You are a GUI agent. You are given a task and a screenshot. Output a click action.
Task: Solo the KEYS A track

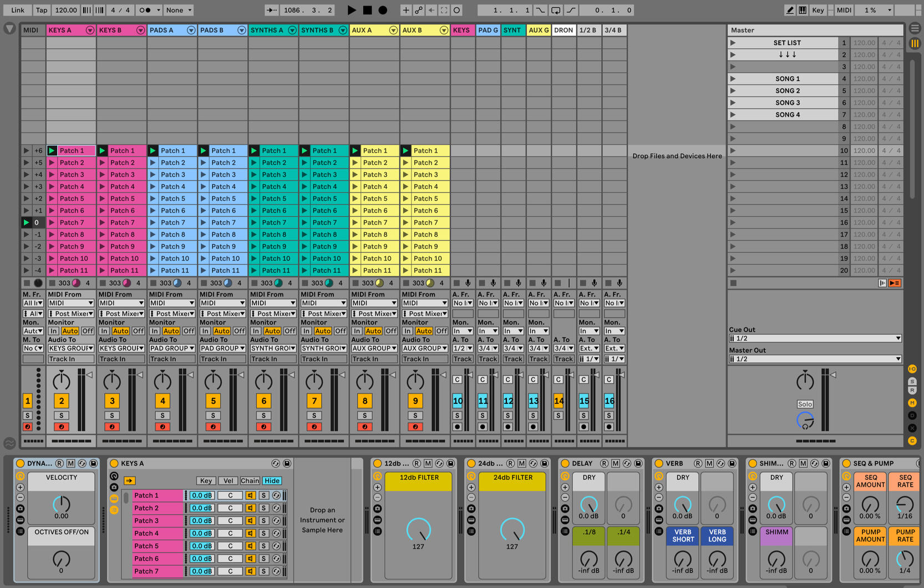coord(62,415)
